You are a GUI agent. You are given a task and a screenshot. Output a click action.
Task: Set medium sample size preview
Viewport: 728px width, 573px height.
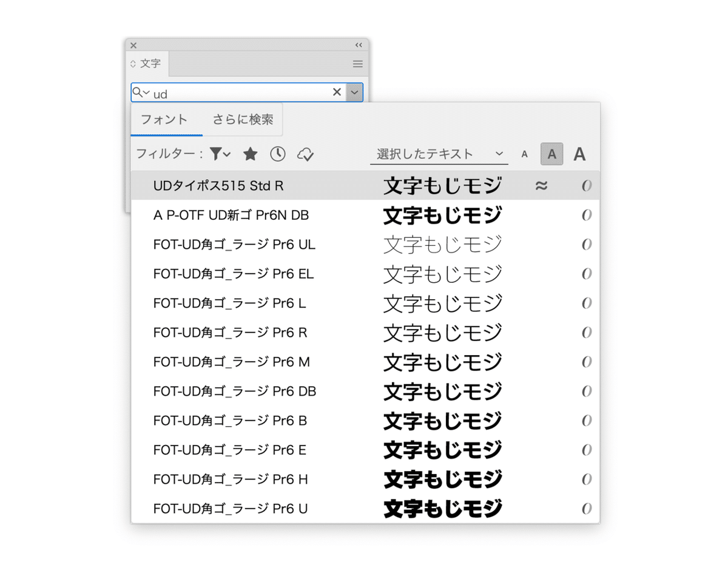tap(552, 154)
